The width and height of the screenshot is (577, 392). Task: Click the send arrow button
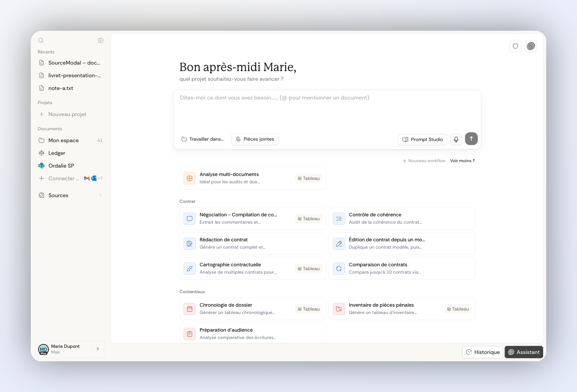pyautogui.click(x=471, y=139)
